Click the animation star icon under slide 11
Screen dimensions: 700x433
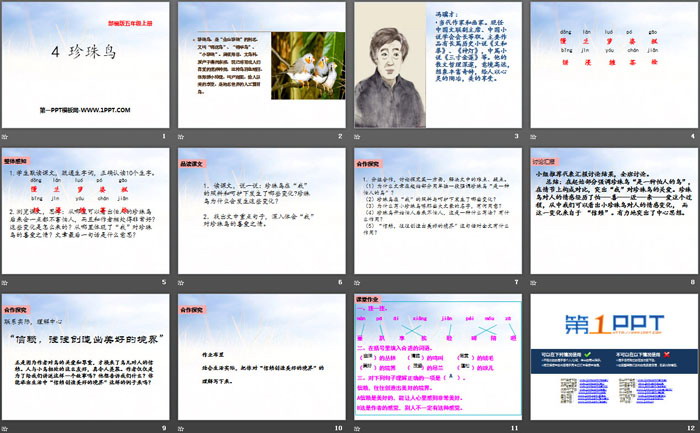click(x=357, y=429)
